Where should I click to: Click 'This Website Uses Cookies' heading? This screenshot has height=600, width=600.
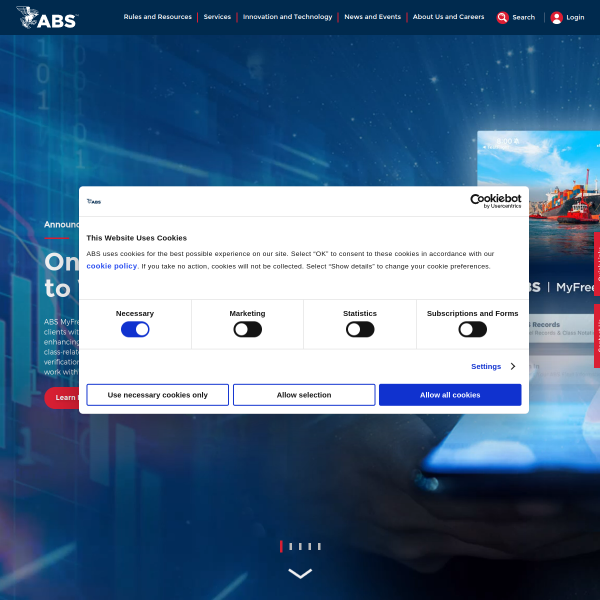pyautogui.click(x=137, y=238)
